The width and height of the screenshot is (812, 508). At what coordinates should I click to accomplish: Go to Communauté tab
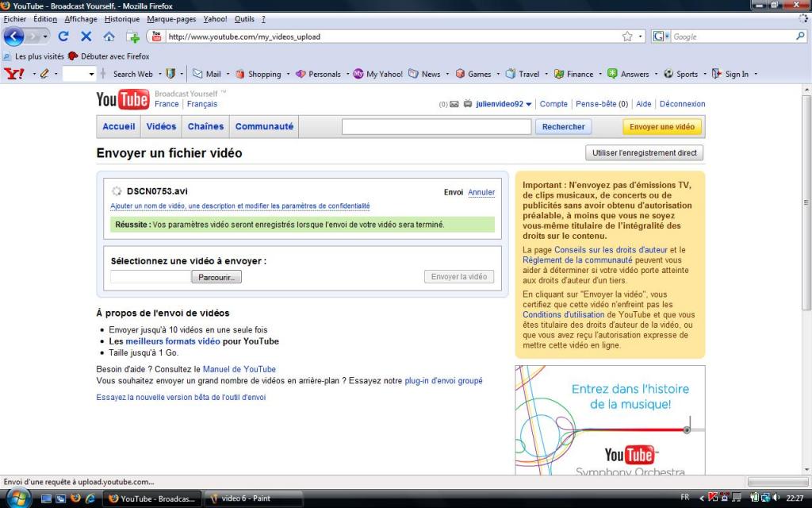point(264,126)
